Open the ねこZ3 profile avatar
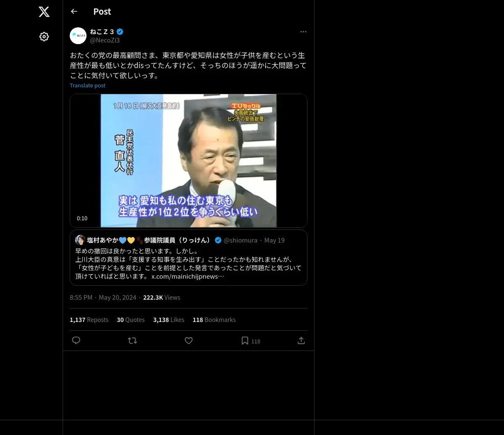Viewport: 504px width, 435px height. click(78, 36)
